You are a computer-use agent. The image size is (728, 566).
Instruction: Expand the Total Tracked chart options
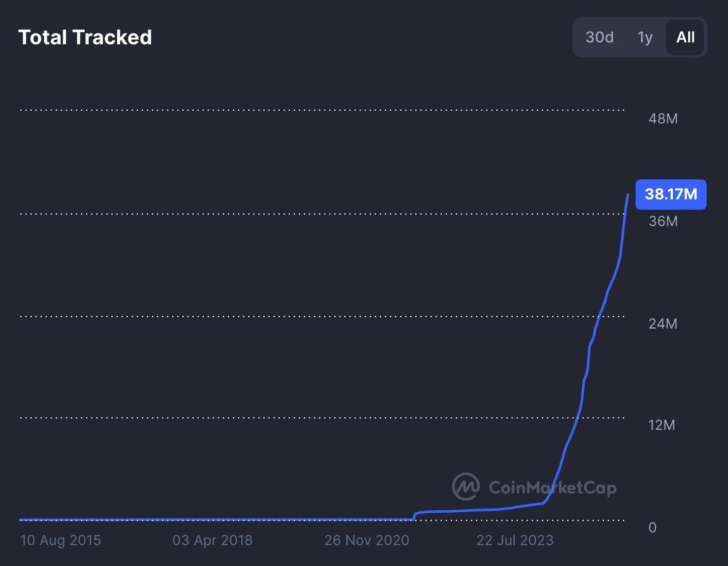[639, 37]
